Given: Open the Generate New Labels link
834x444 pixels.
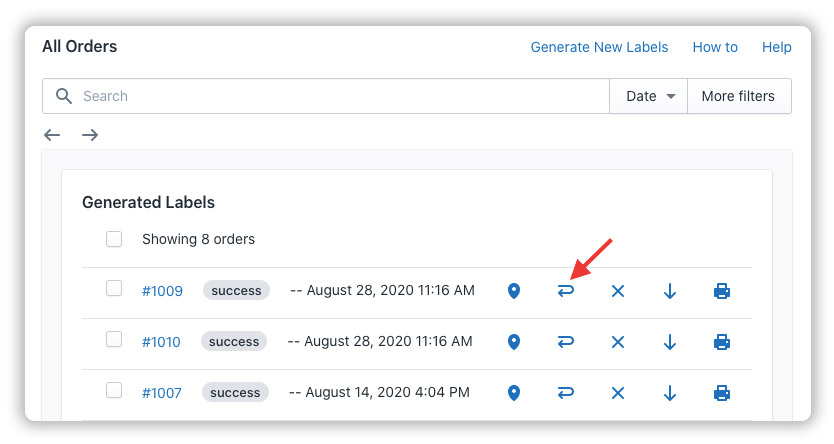Looking at the screenshot, I should click(599, 47).
